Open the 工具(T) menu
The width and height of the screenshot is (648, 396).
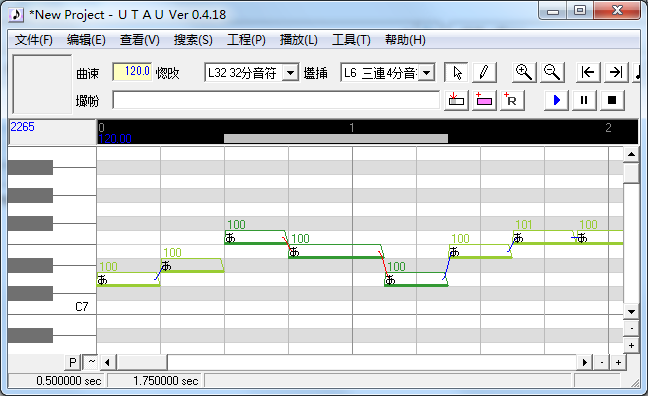351,40
